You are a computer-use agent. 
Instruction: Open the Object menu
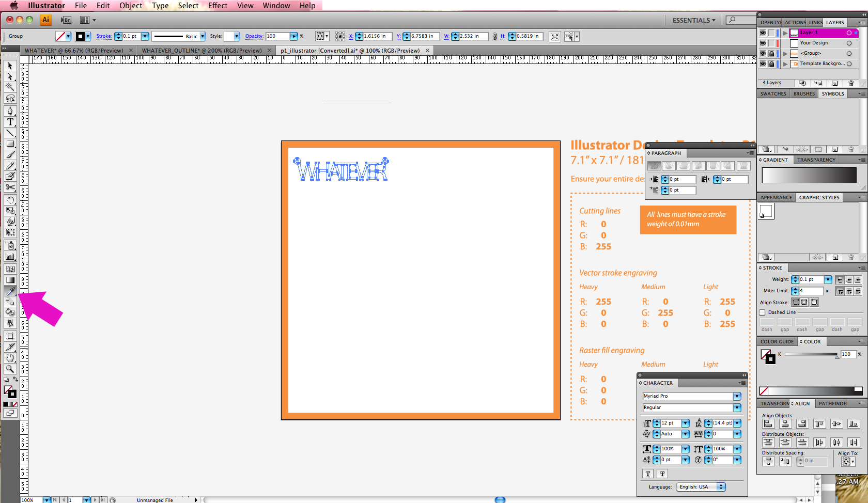pos(131,6)
